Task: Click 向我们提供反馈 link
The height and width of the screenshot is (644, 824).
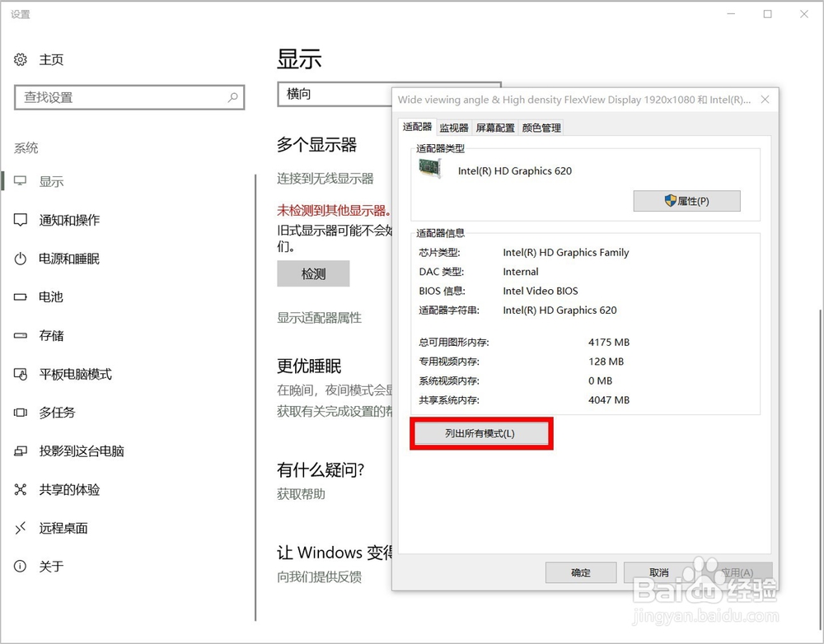Action: pos(320,576)
